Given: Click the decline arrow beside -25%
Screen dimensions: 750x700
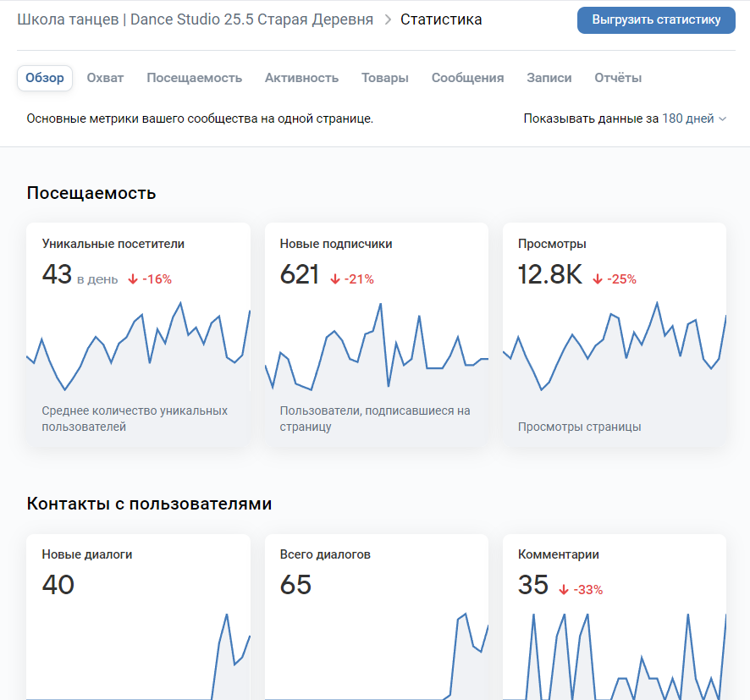Looking at the screenshot, I should [598, 279].
